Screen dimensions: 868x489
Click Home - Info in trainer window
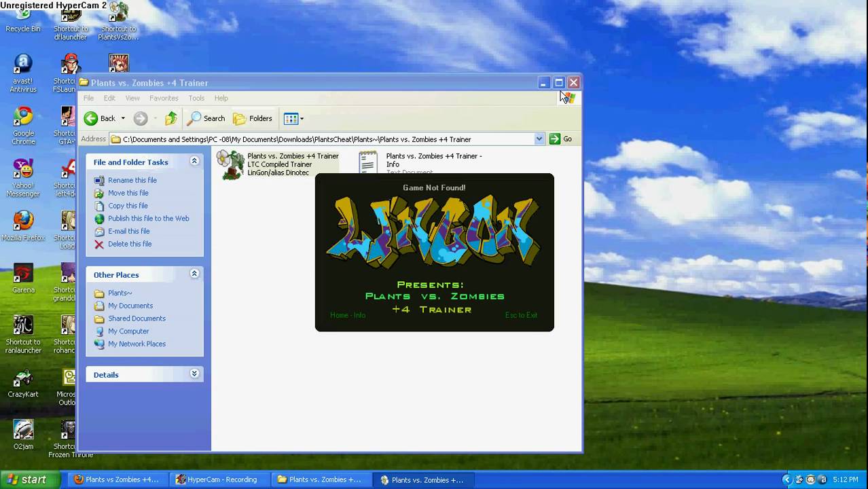(348, 315)
